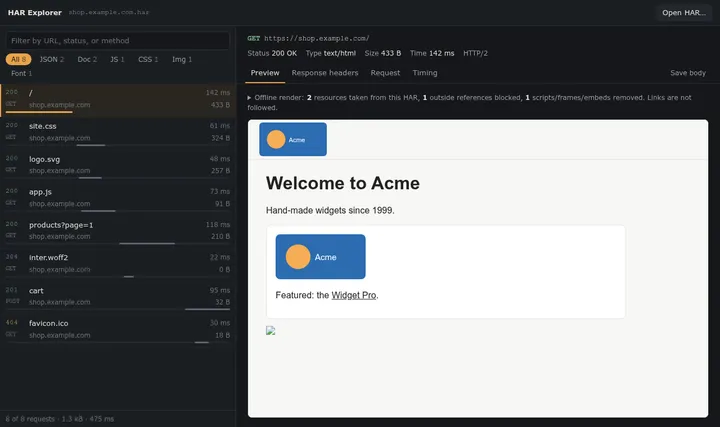720x427 pixels.
Task: Select the favicon.ico 404 request row
Action: pos(118,329)
